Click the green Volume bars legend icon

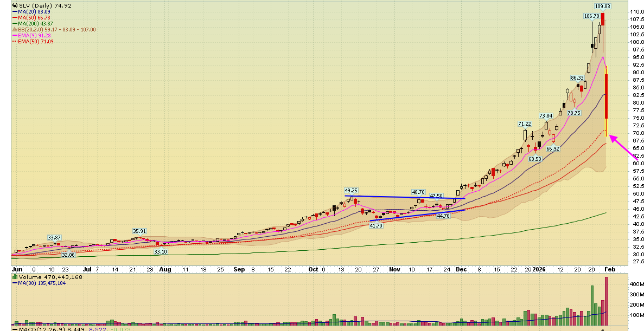[14, 277]
